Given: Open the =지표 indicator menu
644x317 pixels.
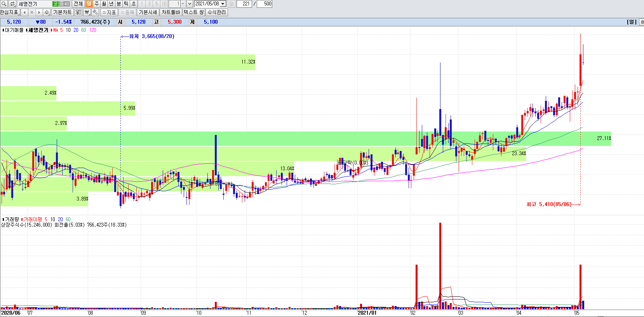Looking at the screenshot, I should click(109, 12).
